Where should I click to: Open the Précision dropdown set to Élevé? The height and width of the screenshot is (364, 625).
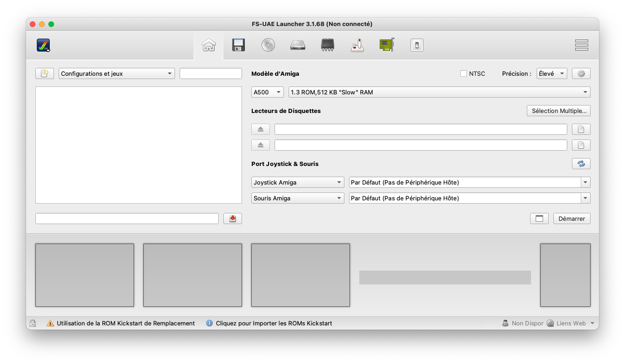point(551,73)
